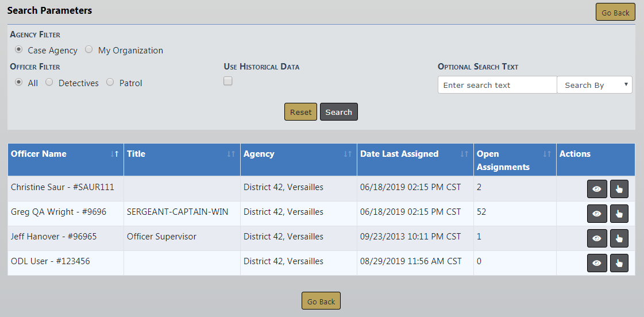Choose the Detectives officer filter

(x=49, y=83)
